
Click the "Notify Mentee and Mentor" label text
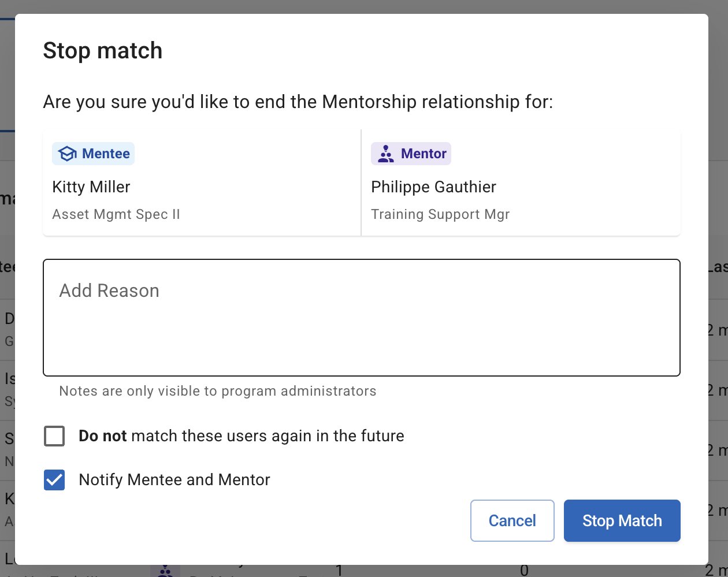[174, 480]
